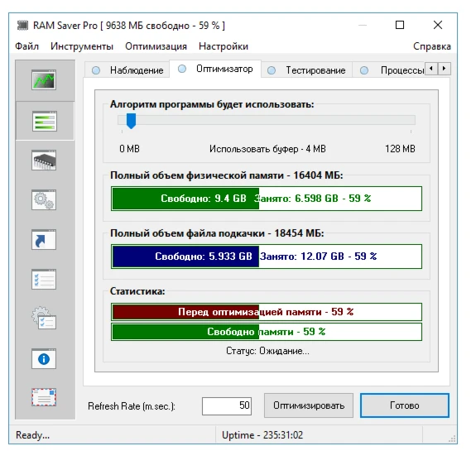Open the Оптимизация menu
This screenshot has width=476, height=470.
[x=156, y=46]
